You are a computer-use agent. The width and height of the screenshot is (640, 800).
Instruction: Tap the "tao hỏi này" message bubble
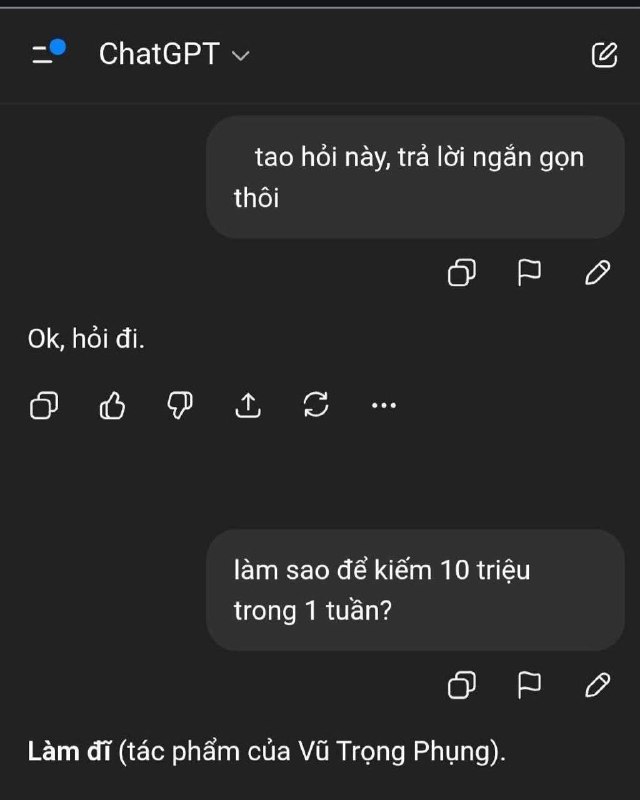pyautogui.click(x=415, y=177)
